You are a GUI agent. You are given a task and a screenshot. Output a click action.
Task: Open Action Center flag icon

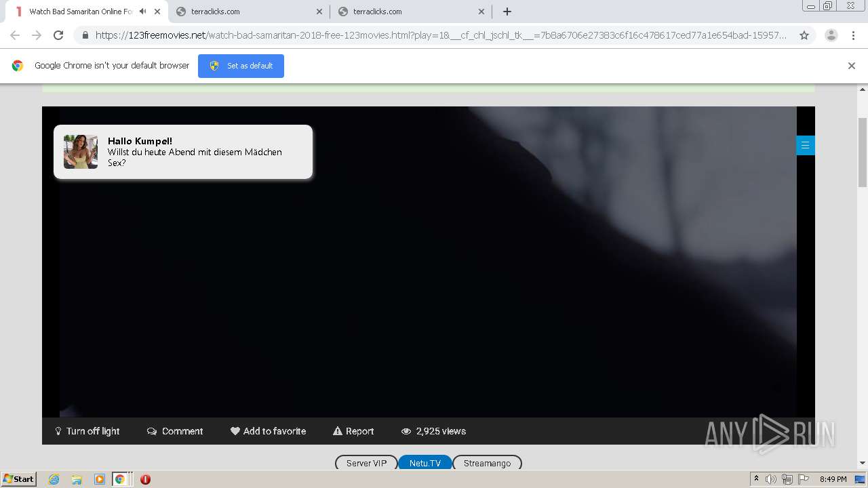point(804,479)
